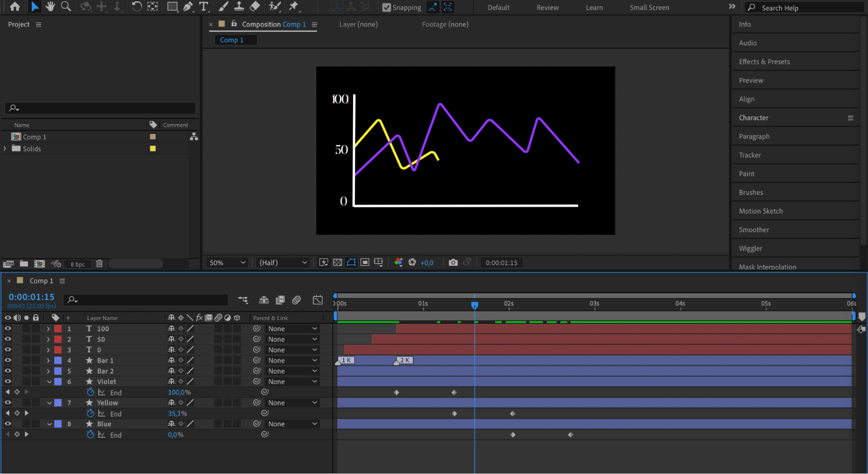This screenshot has width=868, height=474.
Task: Take a snapshot with camera icon
Action: point(453,263)
